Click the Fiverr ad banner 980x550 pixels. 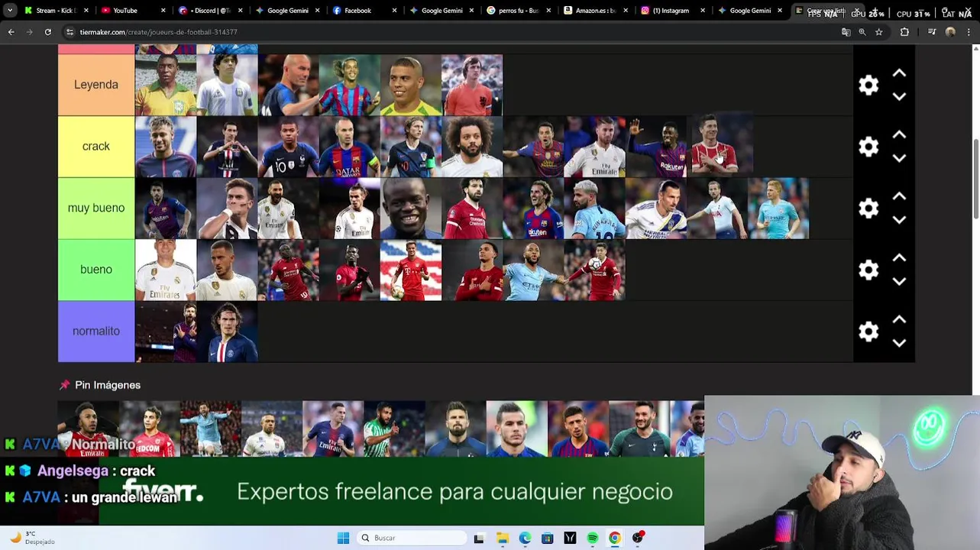401,491
